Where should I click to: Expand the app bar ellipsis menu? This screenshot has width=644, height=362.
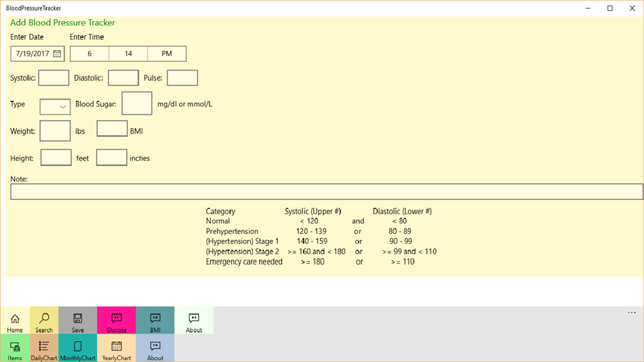point(632,313)
